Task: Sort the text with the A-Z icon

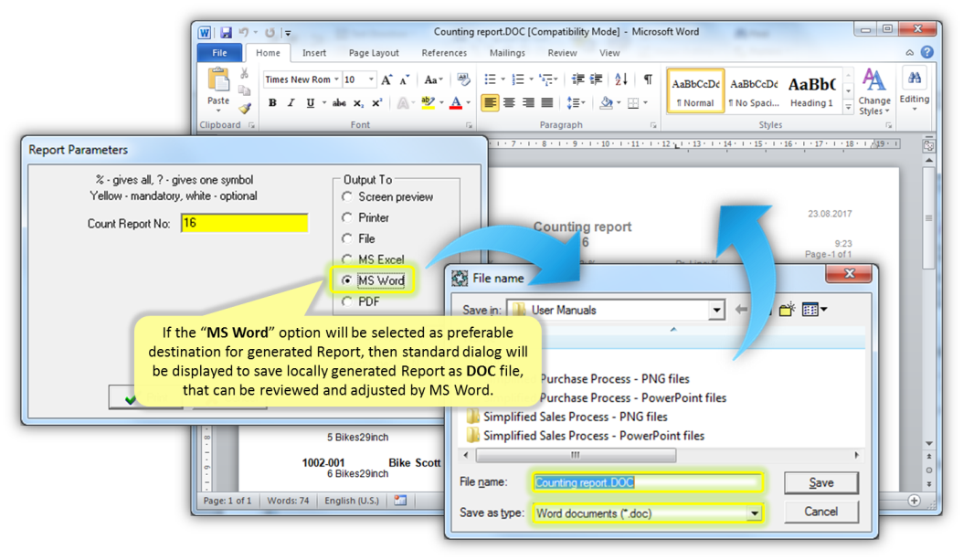Action: (621, 79)
